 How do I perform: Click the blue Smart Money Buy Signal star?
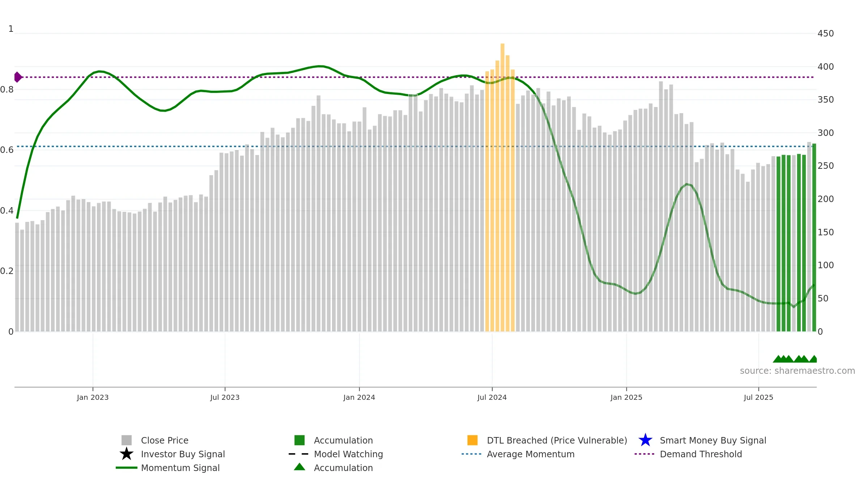(x=645, y=440)
